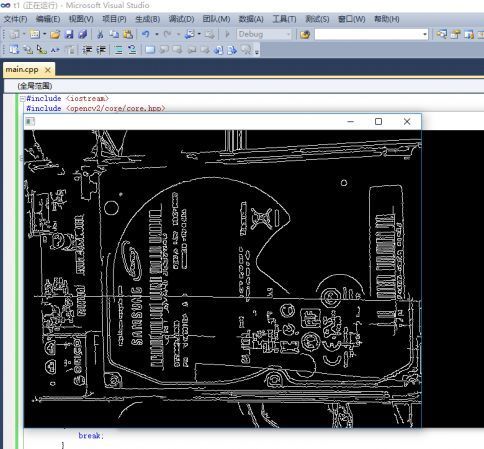Maximize the edge-detection image window
Screen dimensions: 484x449
[378, 122]
